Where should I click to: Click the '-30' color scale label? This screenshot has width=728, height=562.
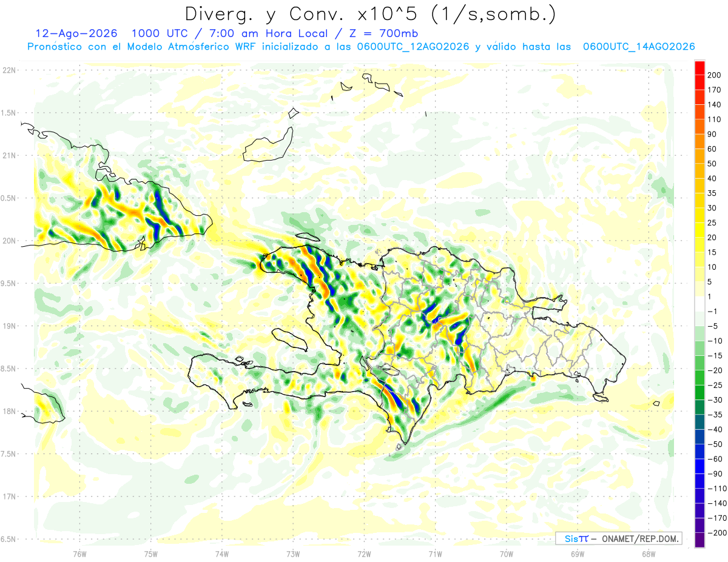click(714, 400)
